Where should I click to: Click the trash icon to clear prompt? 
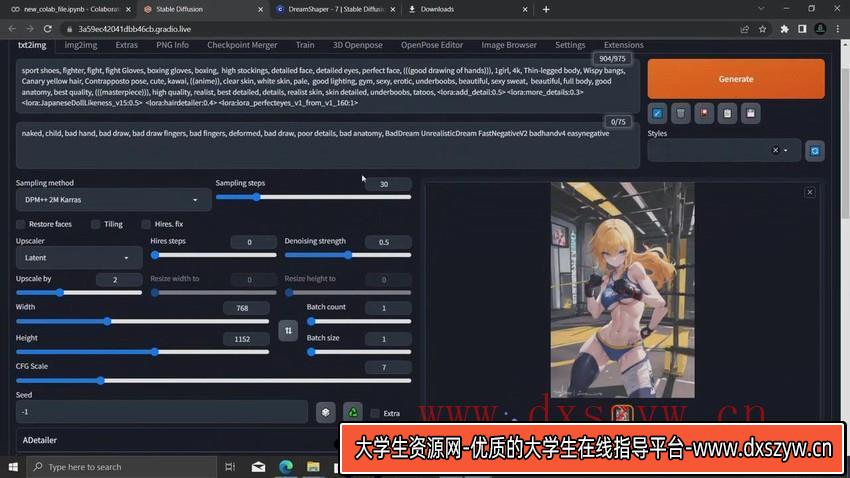680,113
